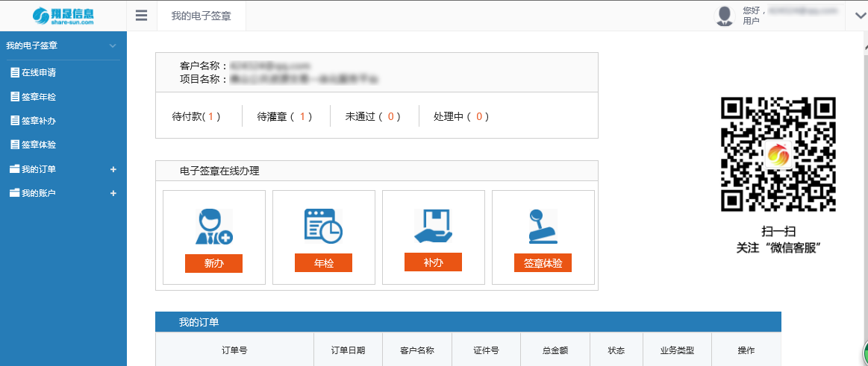Click the 新办 person icon
The height and width of the screenshot is (366, 868).
(214, 227)
